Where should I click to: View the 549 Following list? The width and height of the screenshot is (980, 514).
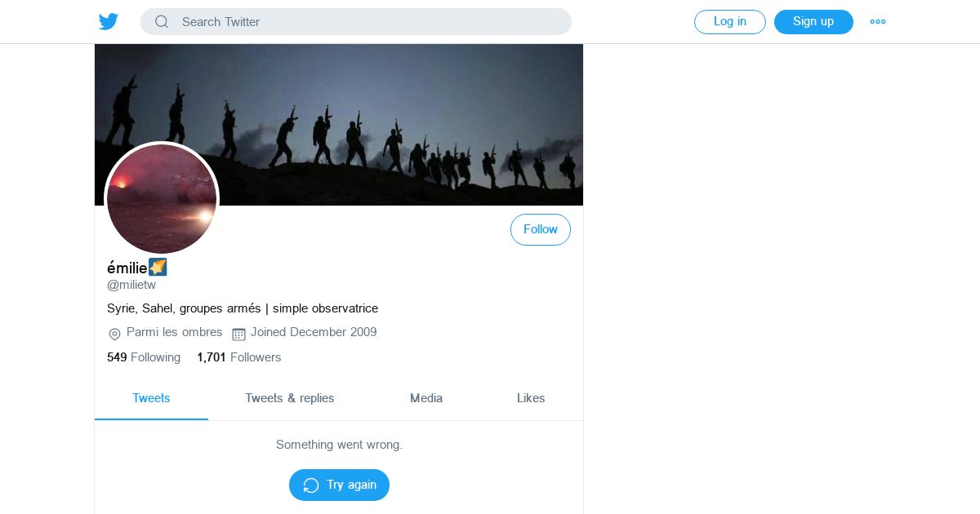coord(144,357)
